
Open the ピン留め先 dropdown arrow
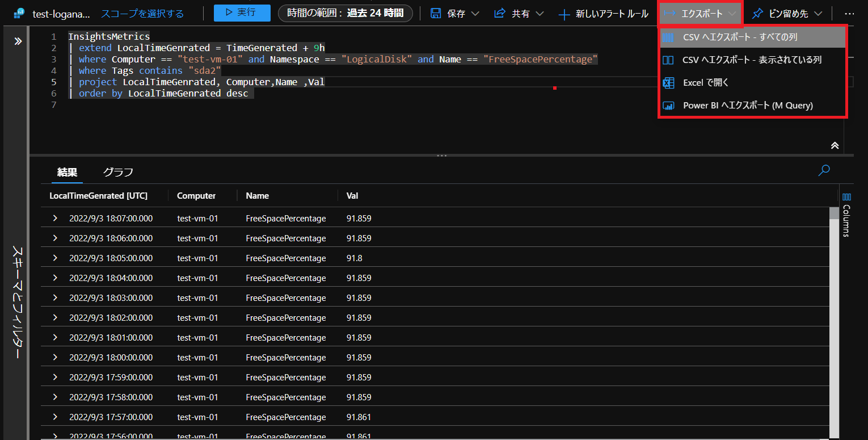(818, 14)
